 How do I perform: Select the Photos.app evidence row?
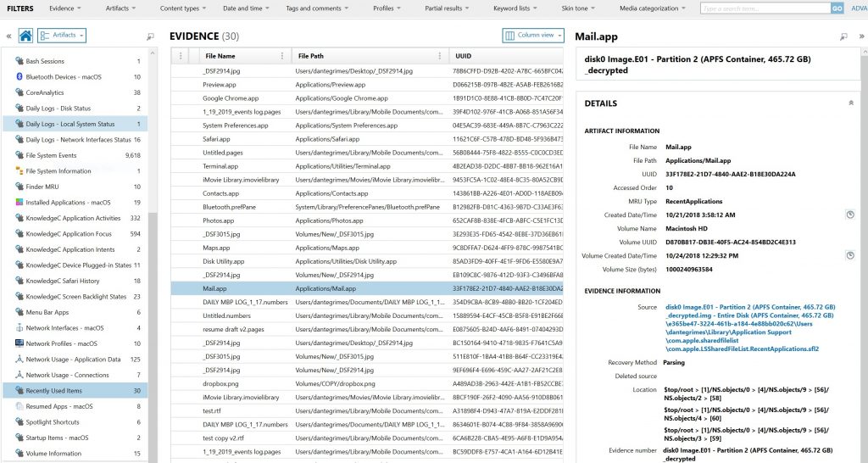[367, 220]
